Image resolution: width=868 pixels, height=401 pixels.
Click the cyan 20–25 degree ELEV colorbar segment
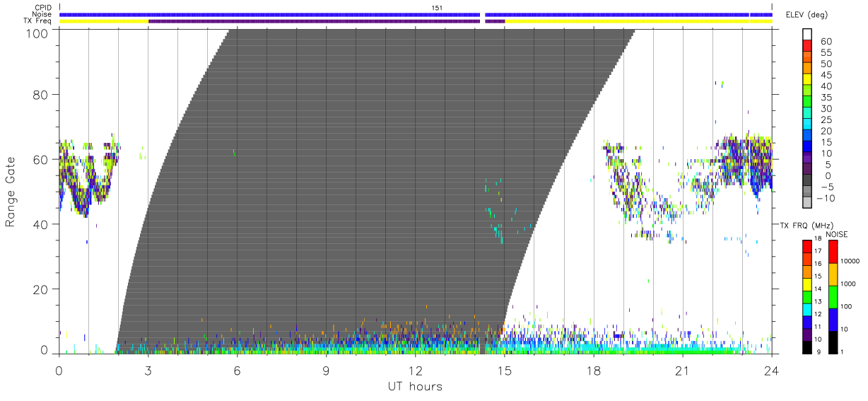pos(807,125)
